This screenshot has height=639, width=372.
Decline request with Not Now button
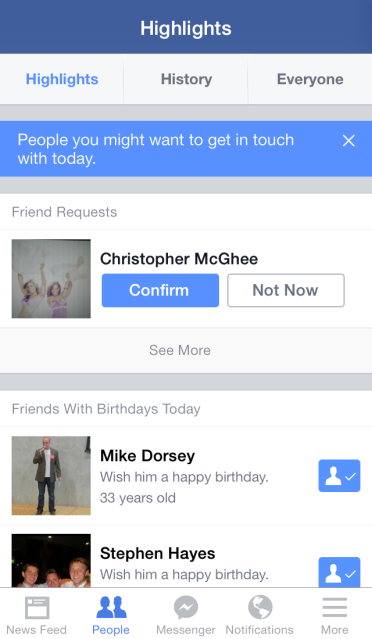(x=286, y=290)
